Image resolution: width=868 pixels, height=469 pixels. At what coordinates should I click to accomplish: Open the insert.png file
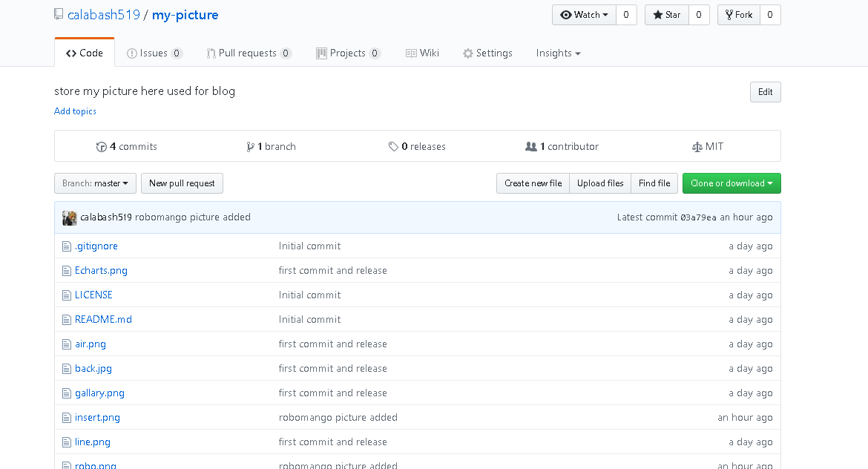(x=97, y=418)
